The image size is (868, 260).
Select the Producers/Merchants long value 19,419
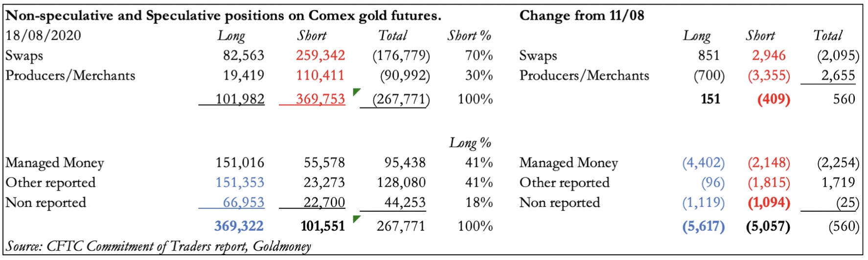(x=244, y=75)
